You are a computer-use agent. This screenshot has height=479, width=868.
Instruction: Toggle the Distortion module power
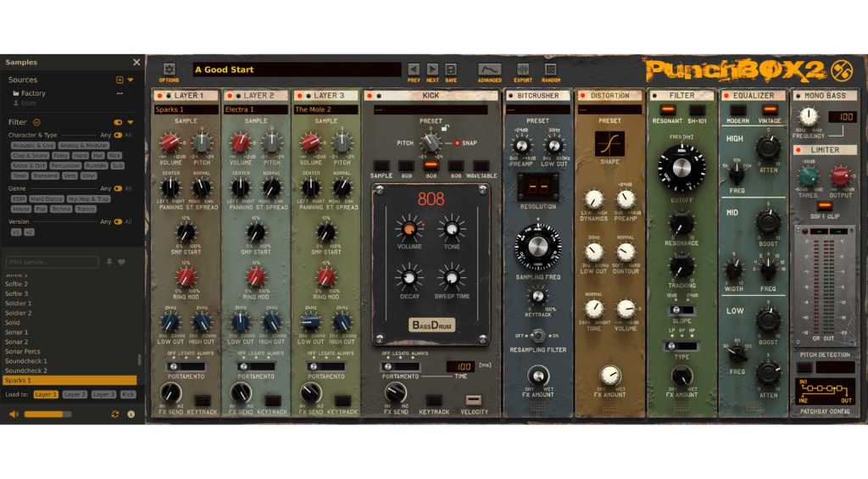(x=582, y=96)
